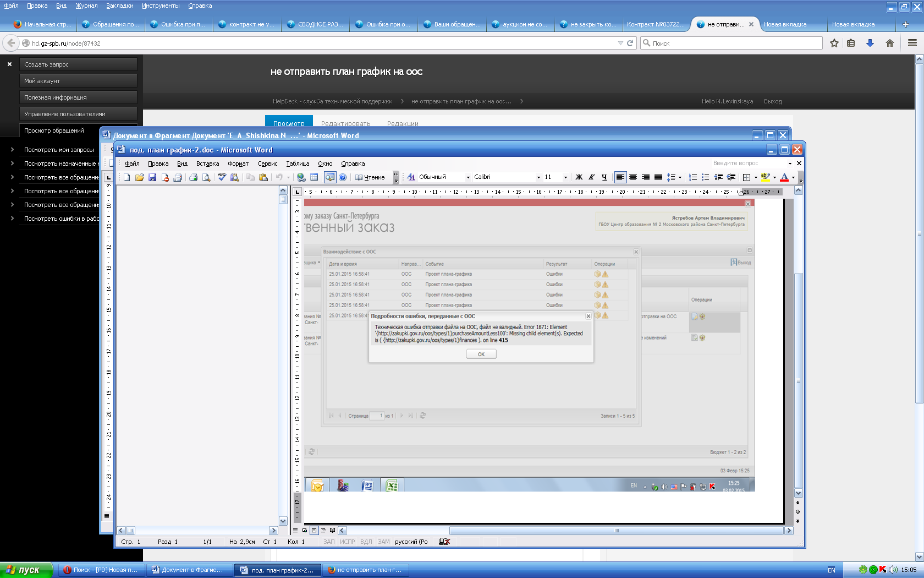Toggle underline formatting (Ч)
The width and height of the screenshot is (924, 578).
point(604,177)
